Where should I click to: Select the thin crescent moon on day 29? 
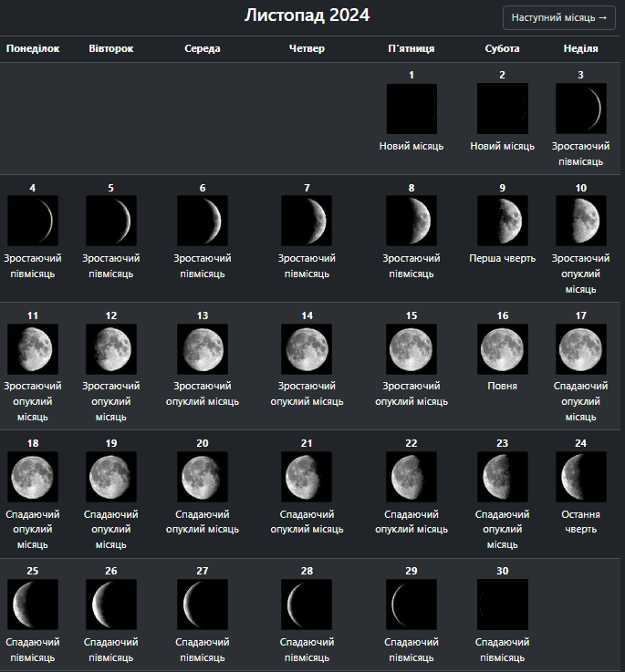[411, 605]
